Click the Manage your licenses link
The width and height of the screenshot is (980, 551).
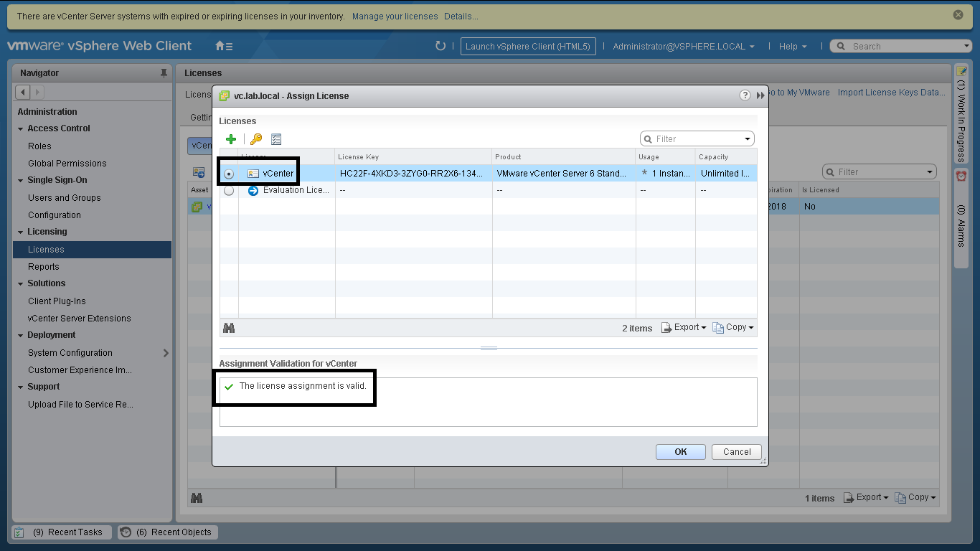click(395, 16)
